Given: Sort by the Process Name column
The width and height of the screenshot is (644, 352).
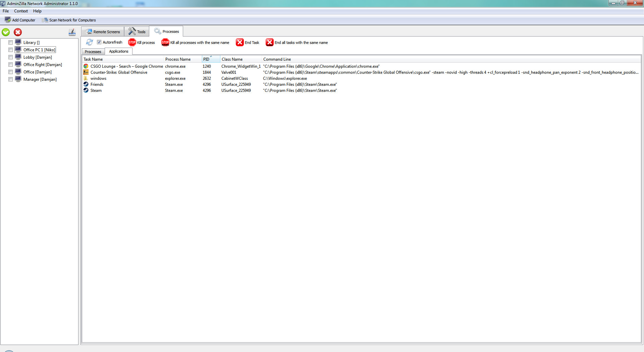Looking at the screenshot, I should (183, 59).
